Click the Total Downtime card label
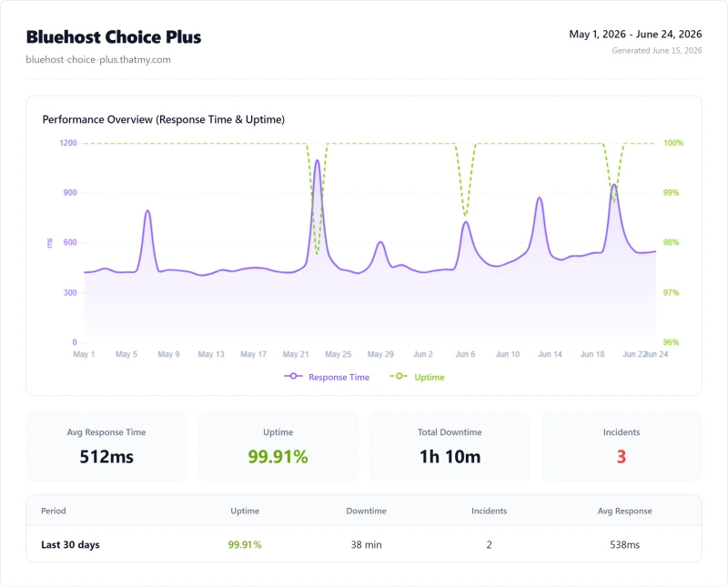728x587 pixels. click(450, 432)
